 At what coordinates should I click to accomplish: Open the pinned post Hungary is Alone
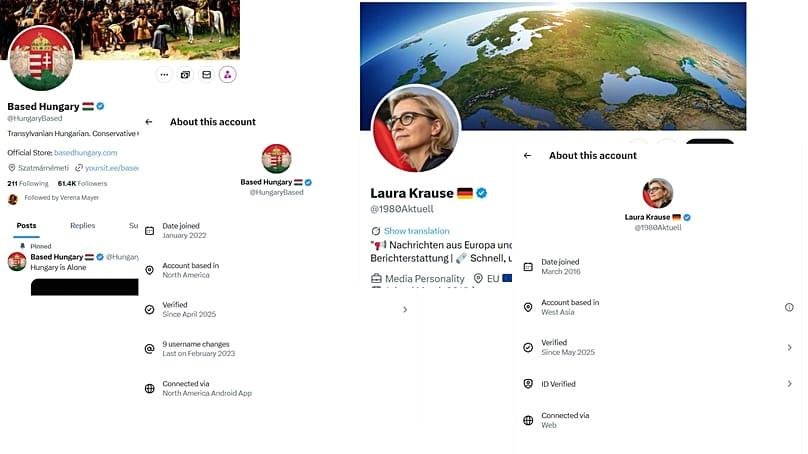tap(58, 268)
